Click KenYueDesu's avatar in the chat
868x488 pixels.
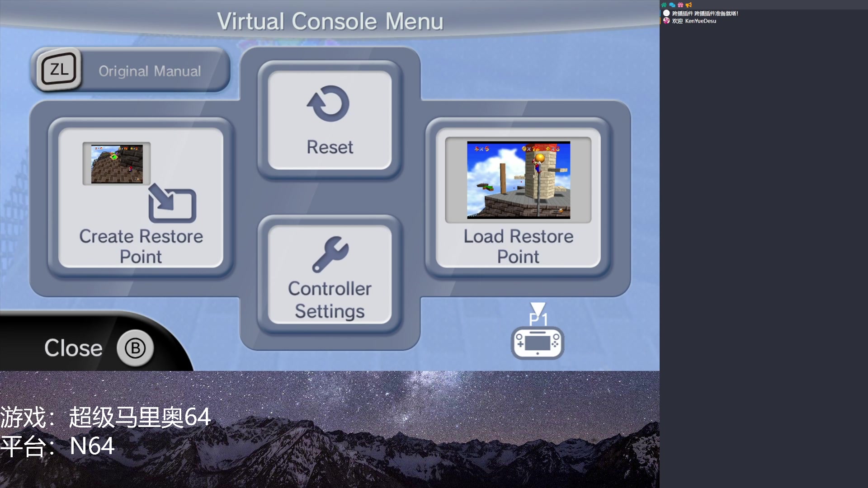[666, 21]
